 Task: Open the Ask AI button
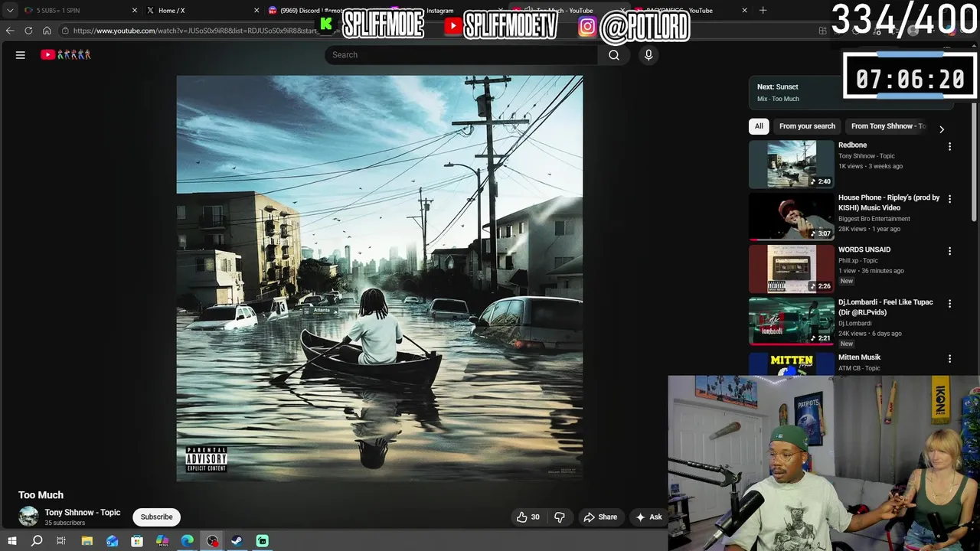(x=648, y=517)
